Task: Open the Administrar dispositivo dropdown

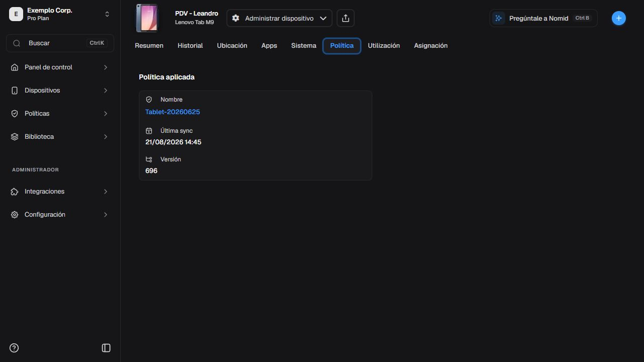Action: (279, 18)
